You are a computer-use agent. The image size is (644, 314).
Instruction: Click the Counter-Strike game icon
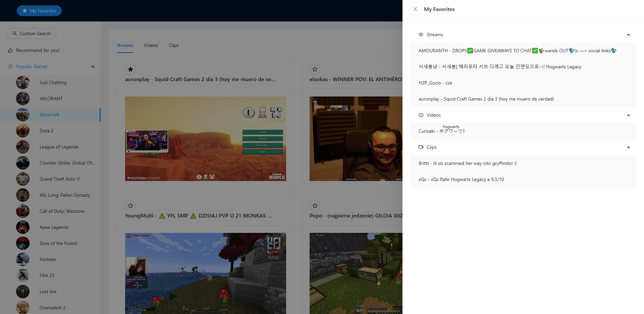pos(23,163)
